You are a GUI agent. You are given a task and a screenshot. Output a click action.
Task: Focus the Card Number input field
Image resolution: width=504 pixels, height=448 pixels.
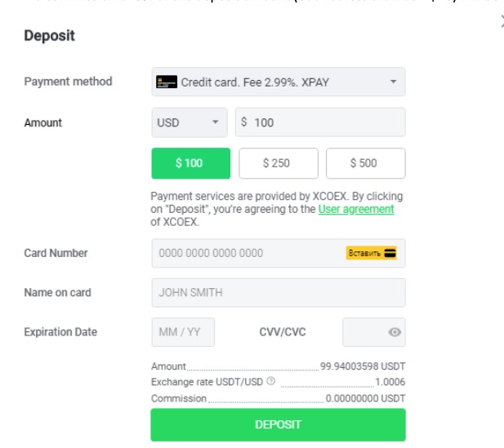(279, 253)
